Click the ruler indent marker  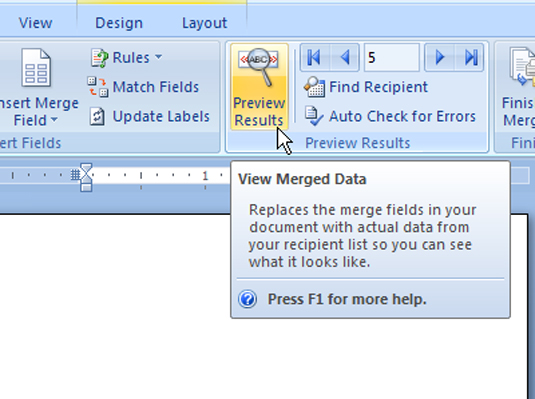coord(86,177)
